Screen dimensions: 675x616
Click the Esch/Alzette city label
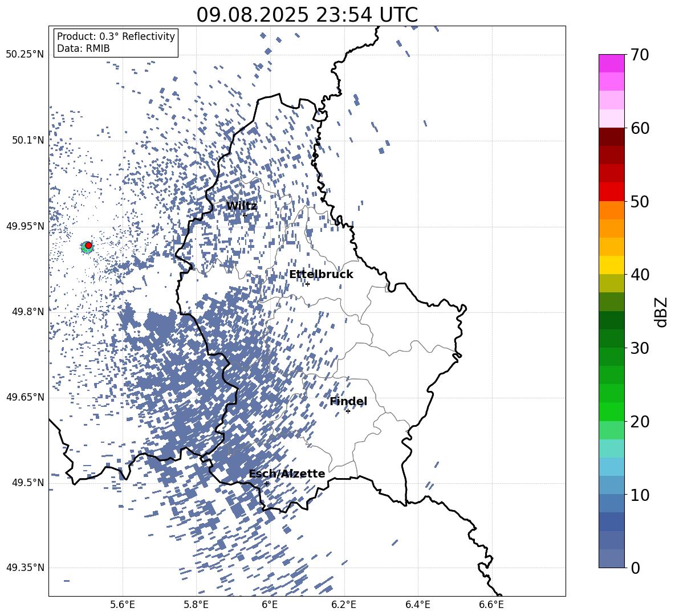(x=287, y=474)
